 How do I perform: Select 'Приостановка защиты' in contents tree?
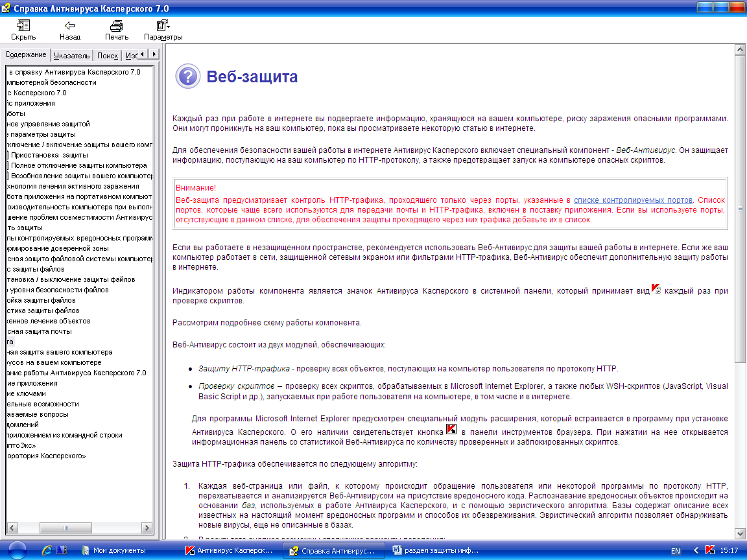click(x=49, y=155)
